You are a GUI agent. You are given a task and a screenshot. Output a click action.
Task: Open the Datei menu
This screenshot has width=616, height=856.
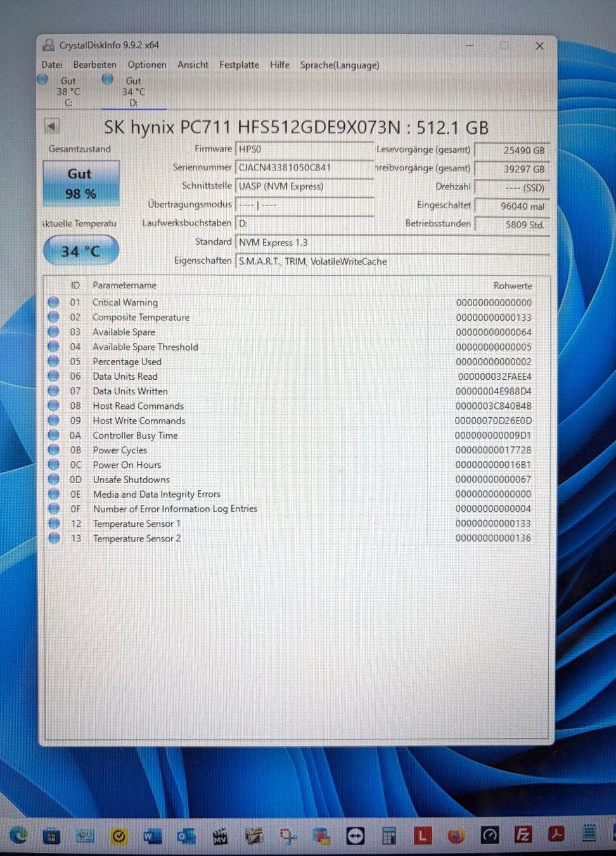52,65
